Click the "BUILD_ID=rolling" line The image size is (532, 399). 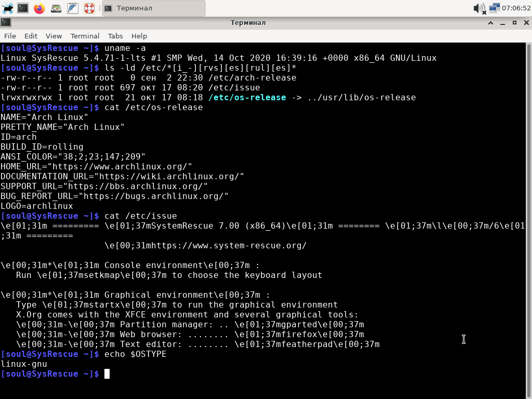click(x=42, y=147)
